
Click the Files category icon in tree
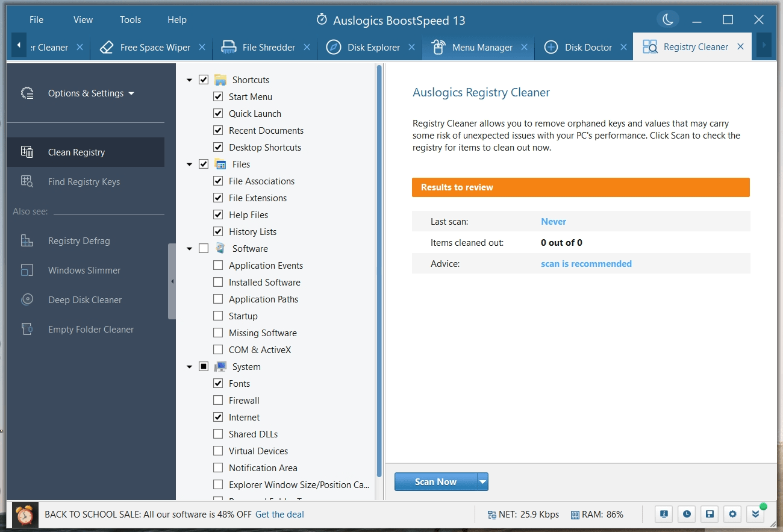coord(220,164)
